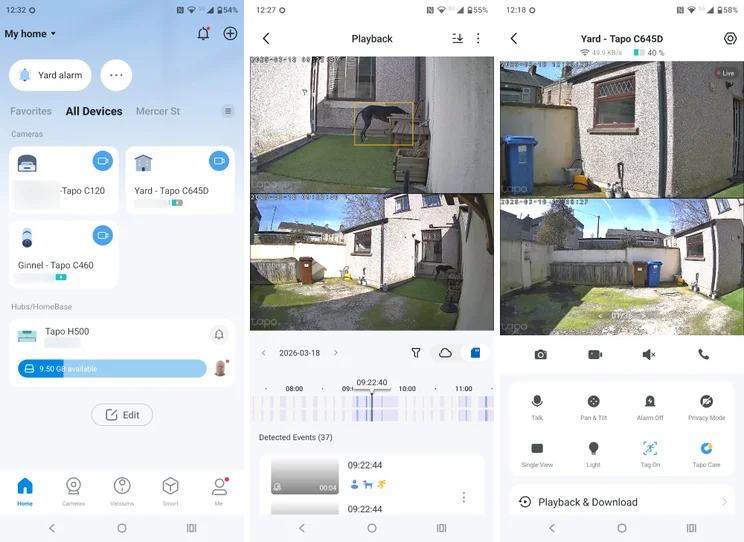
Task: Open date picker 2026-03-18
Action: (x=299, y=353)
